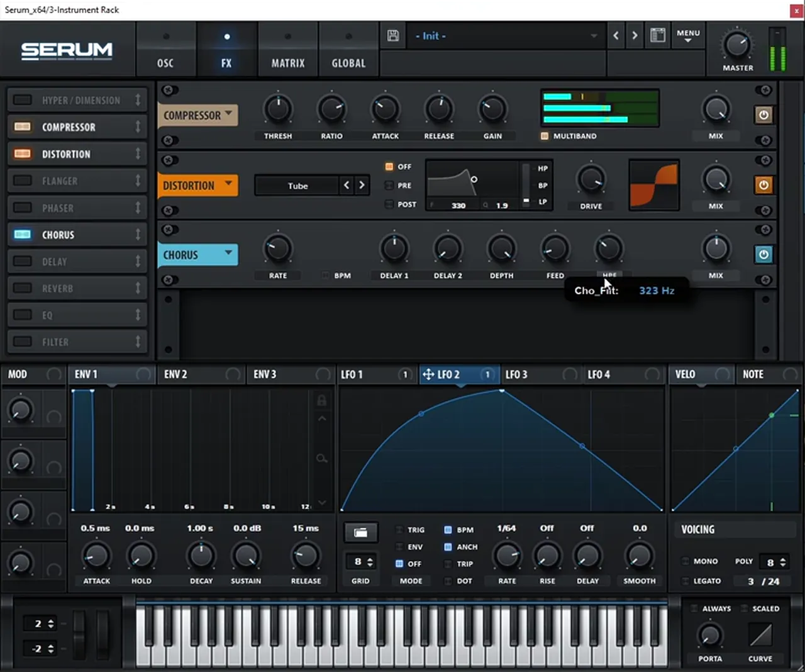This screenshot has width=805, height=672.
Task: Enable EQ effect in list
Action: (23, 315)
